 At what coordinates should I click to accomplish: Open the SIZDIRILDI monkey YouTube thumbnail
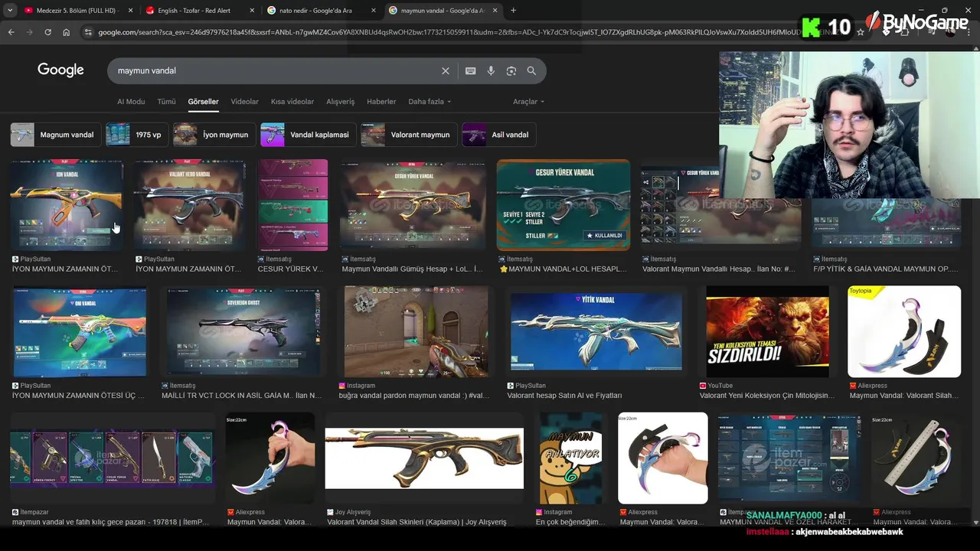(767, 332)
